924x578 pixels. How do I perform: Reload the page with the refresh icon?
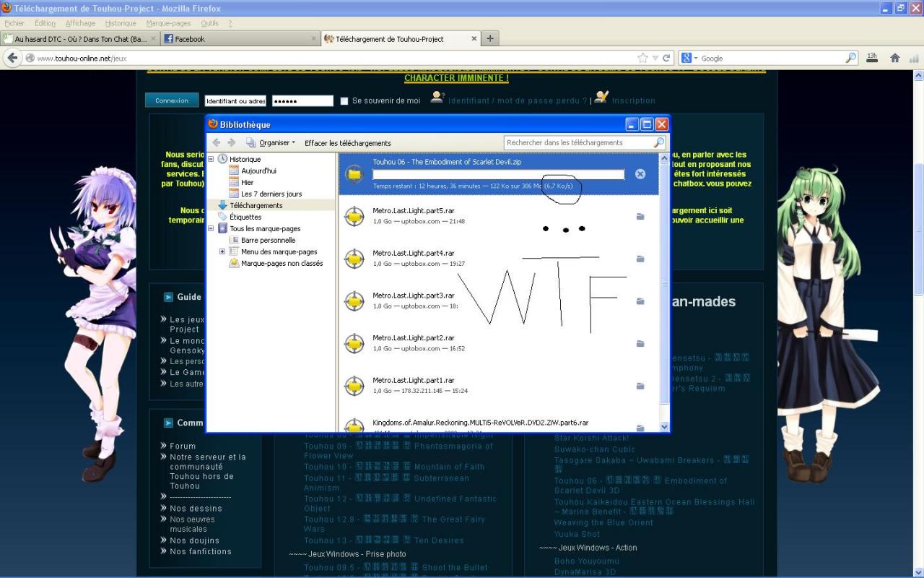pos(666,58)
